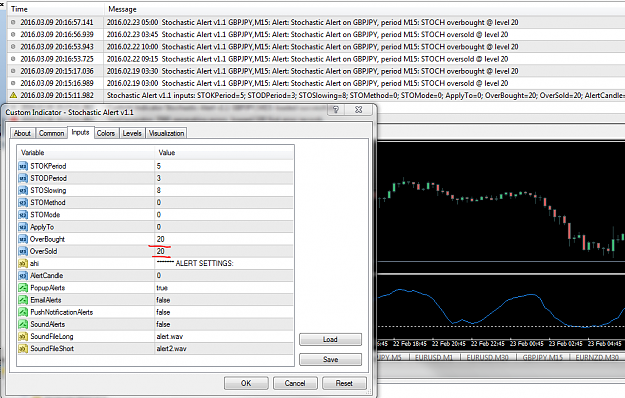Click the EmailAlerts boolean icon
Viewport: 625px width, 398px height.
pyautogui.click(x=23, y=300)
